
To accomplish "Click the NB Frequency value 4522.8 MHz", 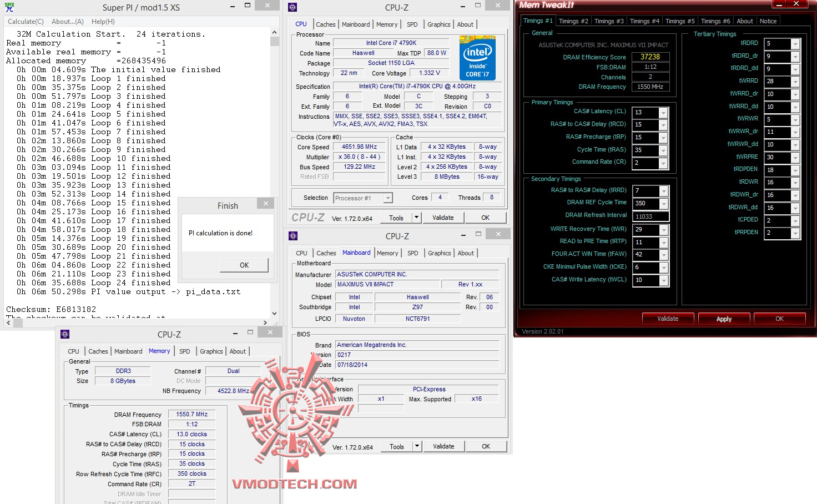I will [x=233, y=391].
